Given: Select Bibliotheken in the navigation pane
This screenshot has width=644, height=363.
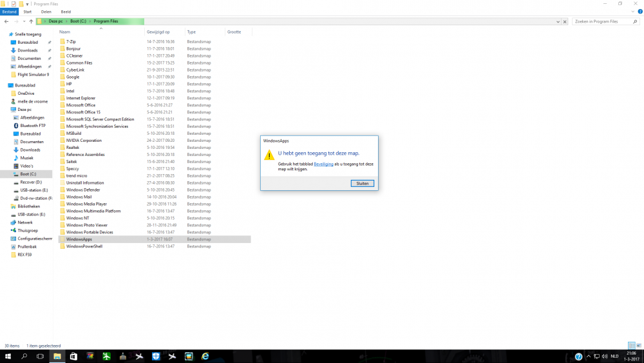Looking at the screenshot, I should click(x=29, y=206).
